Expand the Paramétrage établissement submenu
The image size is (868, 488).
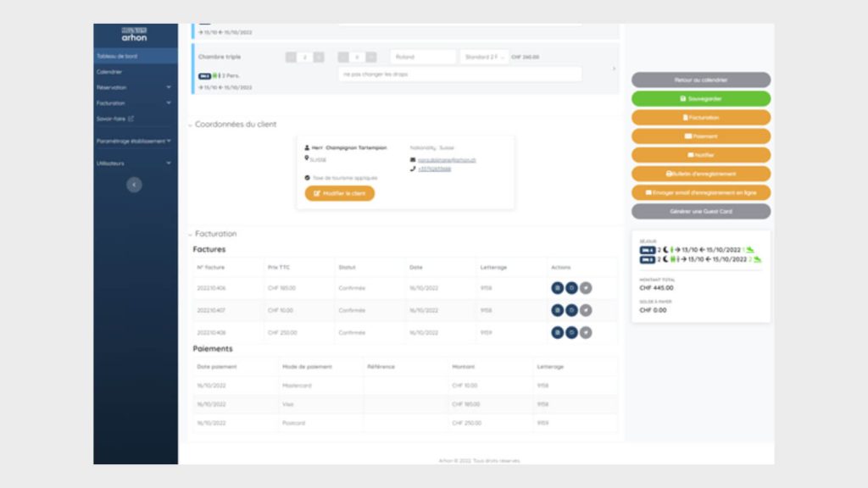(x=169, y=141)
